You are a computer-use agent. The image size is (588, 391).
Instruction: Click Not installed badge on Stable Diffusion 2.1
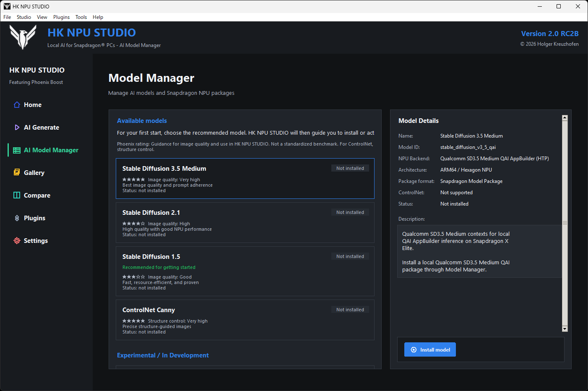[350, 212]
